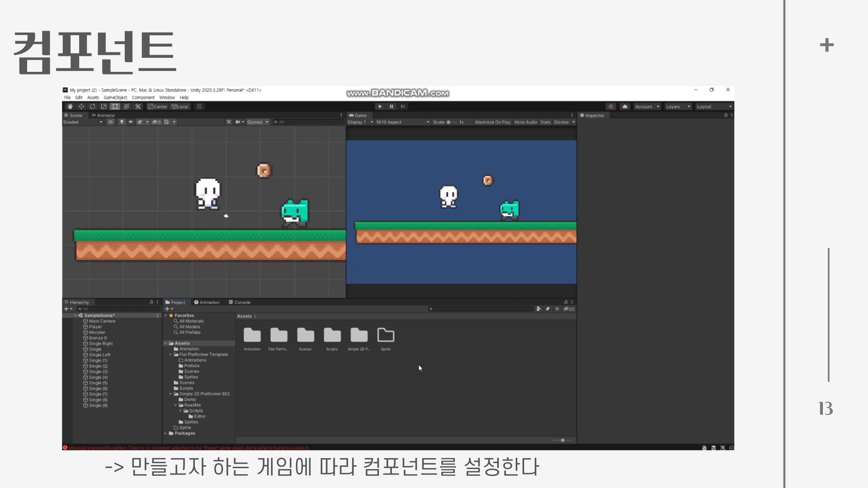
Task: Select the Rotate tool
Action: 93,107
